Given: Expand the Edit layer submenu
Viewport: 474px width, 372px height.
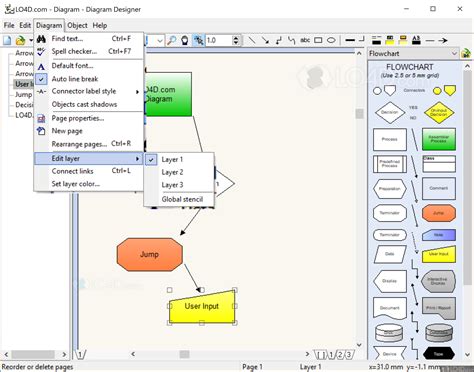Looking at the screenshot, I should pyautogui.click(x=89, y=159).
